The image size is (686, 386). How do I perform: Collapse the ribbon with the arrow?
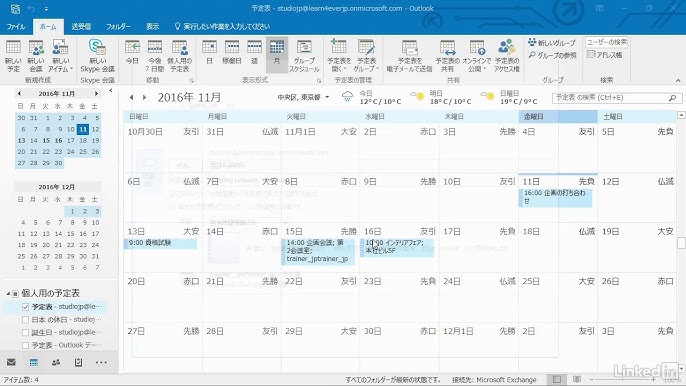click(678, 81)
